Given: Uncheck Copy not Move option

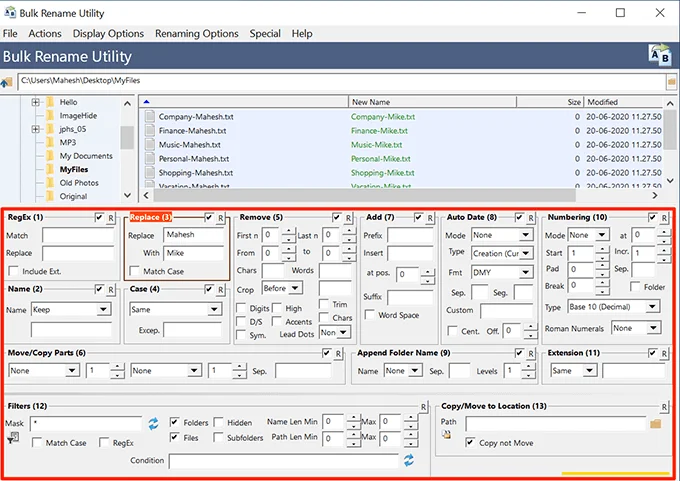Looking at the screenshot, I should (470, 443).
